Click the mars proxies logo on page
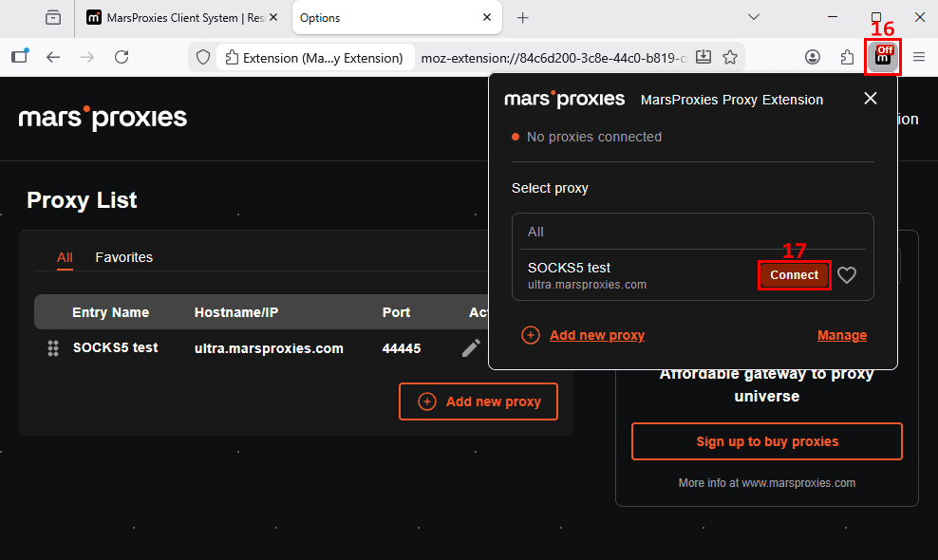The width and height of the screenshot is (938, 560). pos(103,118)
